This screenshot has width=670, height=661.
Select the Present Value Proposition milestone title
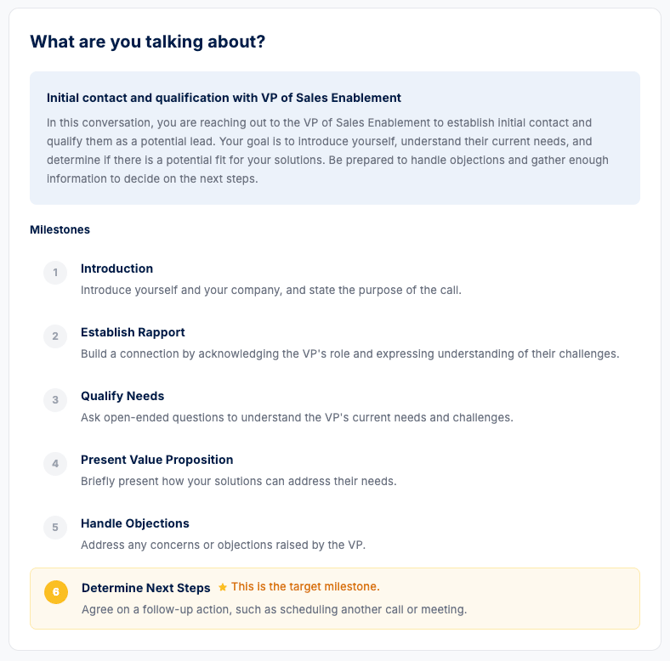[x=157, y=460]
